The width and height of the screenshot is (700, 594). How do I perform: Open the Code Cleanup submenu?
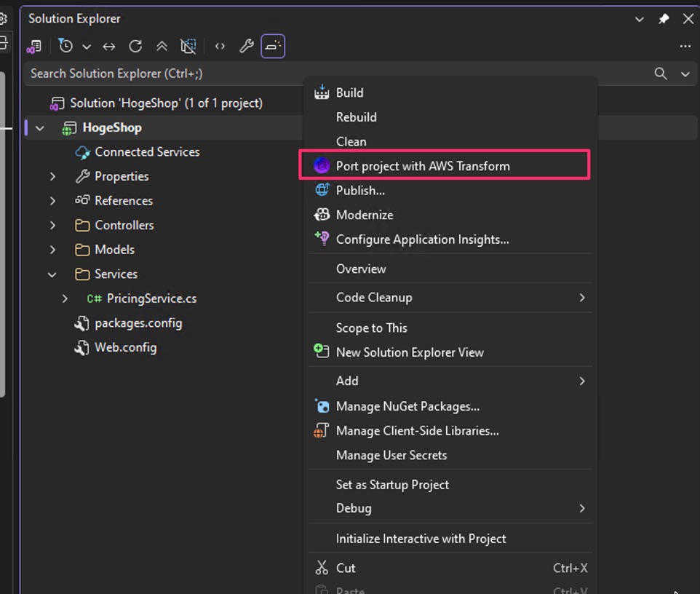pyautogui.click(x=450, y=298)
